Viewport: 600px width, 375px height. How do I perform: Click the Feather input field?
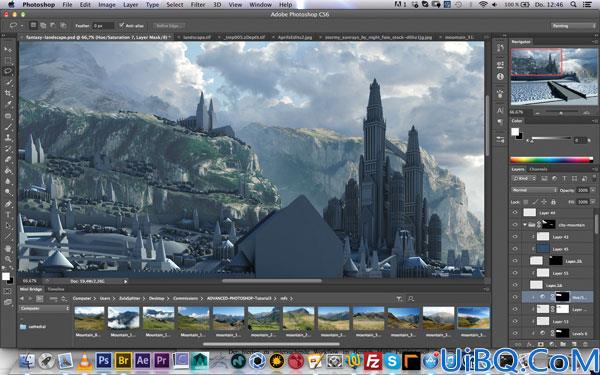103,26
